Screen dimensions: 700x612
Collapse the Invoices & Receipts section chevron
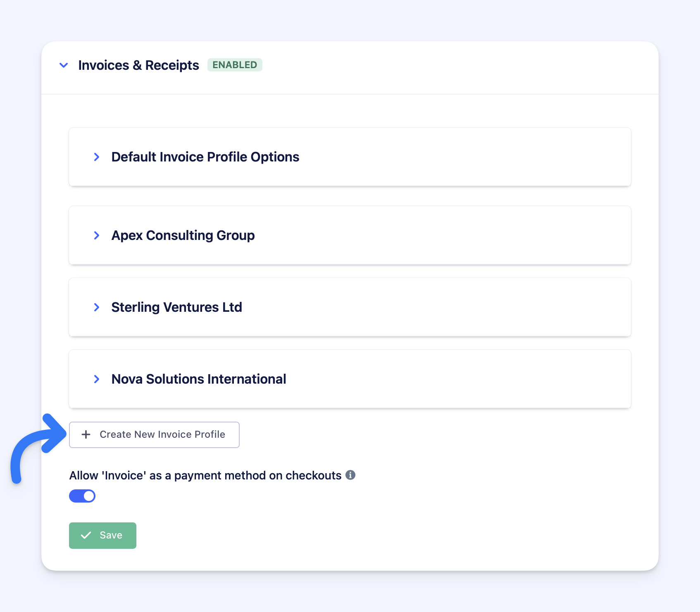[64, 65]
